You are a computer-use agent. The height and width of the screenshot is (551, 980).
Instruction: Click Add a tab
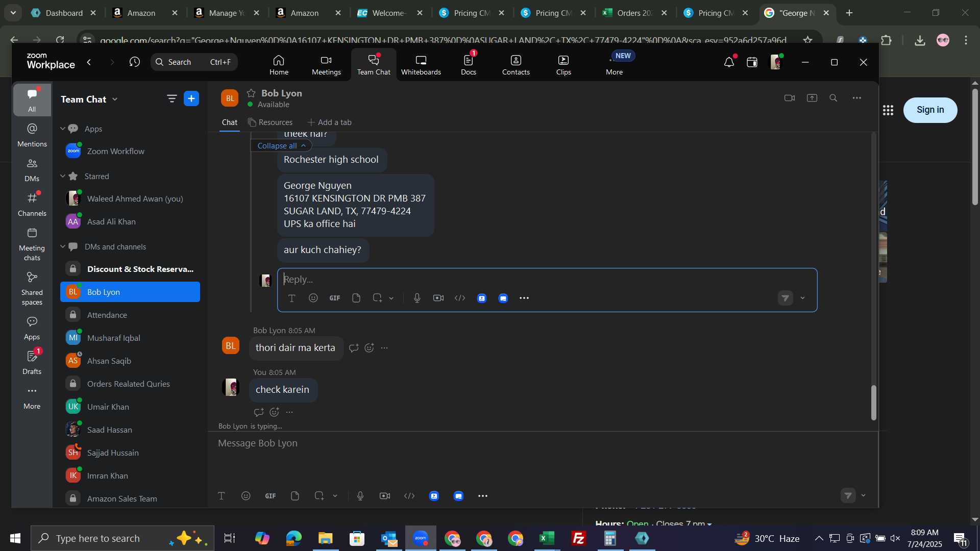click(329, 122)
